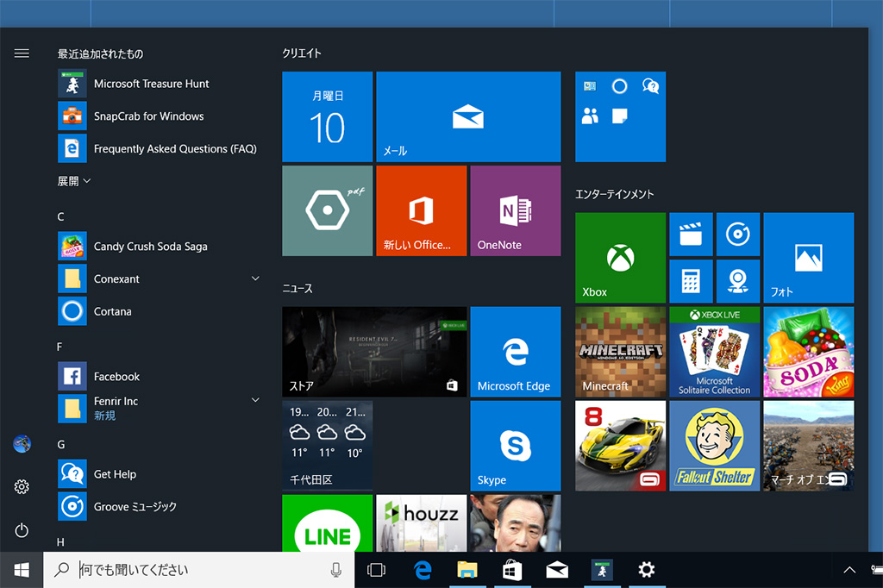This screenshot has width=883, height=588.
Task: Click the Cortana search text box
Action: pos(198,570)
